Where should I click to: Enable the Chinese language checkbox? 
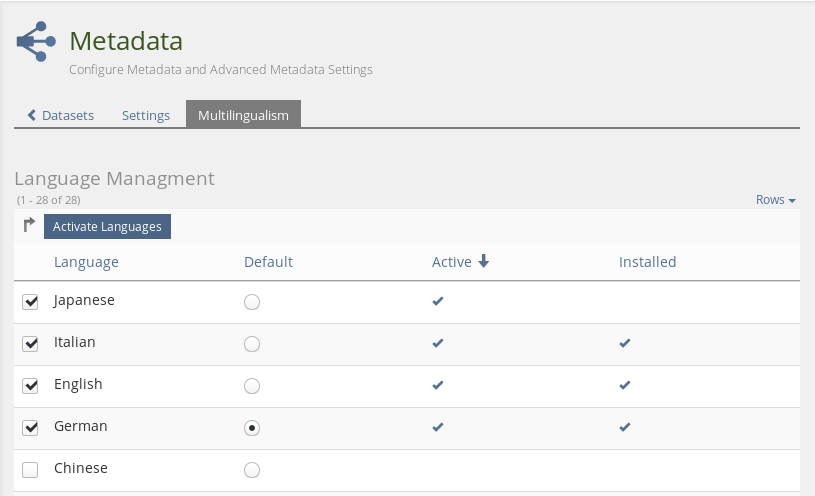point(30,470)
